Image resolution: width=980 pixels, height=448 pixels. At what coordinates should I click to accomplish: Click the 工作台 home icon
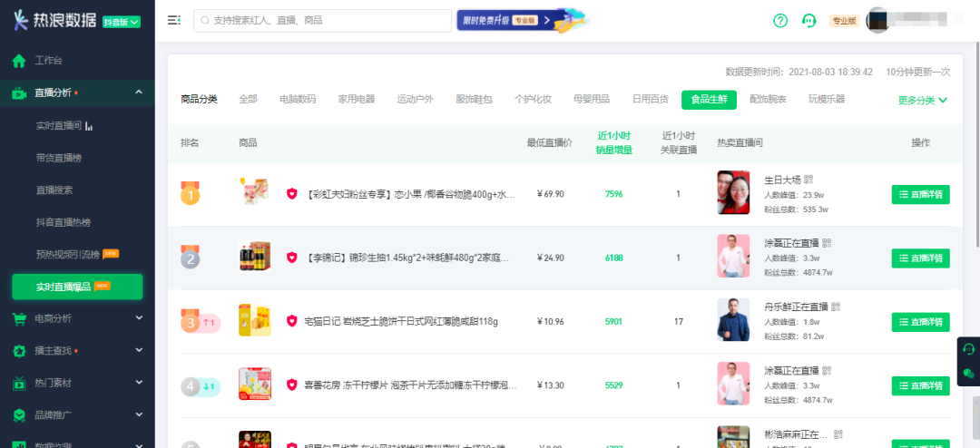[19, 62]
